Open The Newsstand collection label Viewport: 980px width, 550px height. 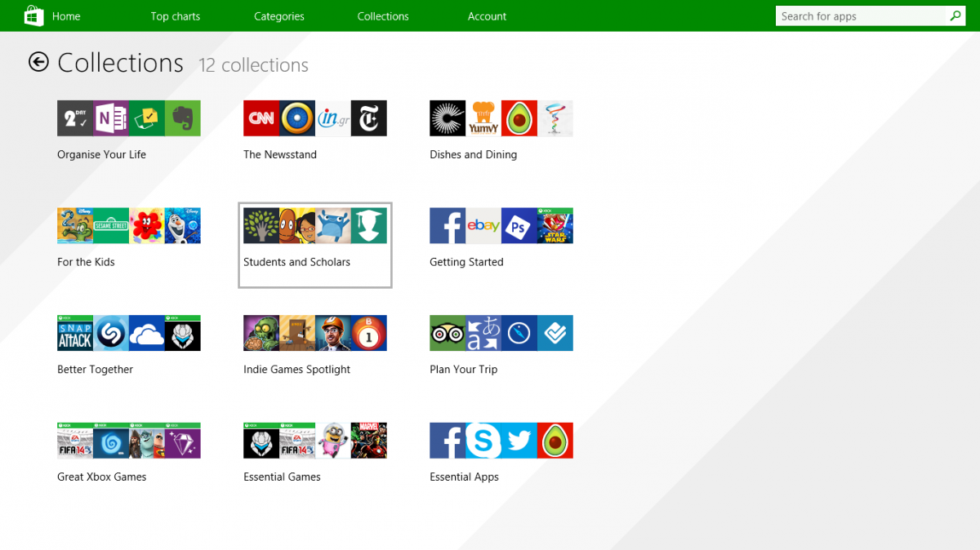point(280,154)
